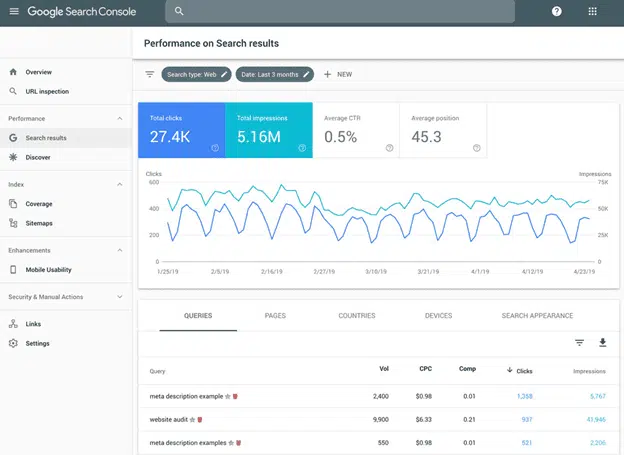Collapse the Performance section
Image resolution: width=624 pixels, height=455 pixels.
pos(120,119)
